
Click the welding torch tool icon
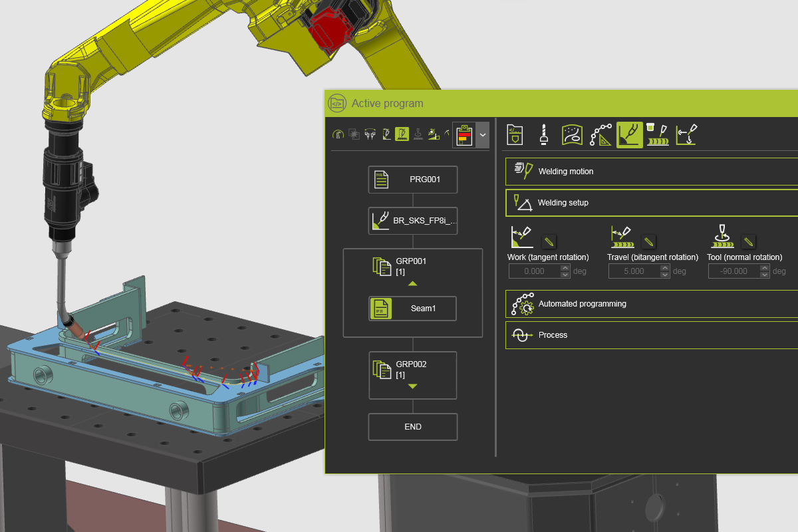tap(544, 134)
